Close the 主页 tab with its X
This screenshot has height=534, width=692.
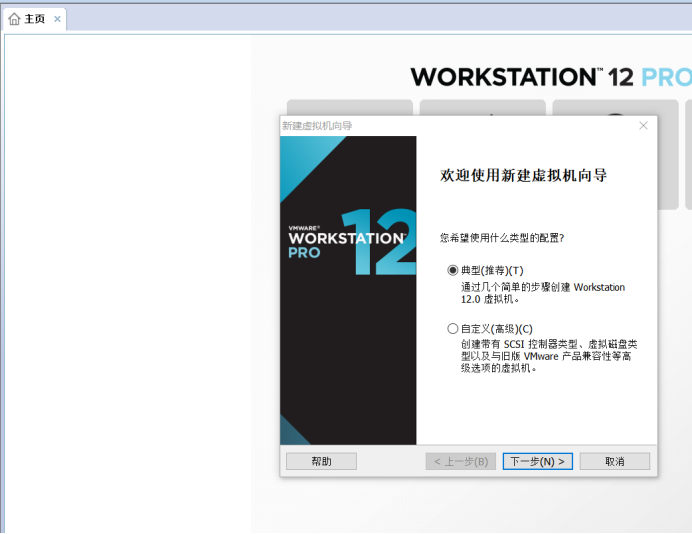[57, 19]
